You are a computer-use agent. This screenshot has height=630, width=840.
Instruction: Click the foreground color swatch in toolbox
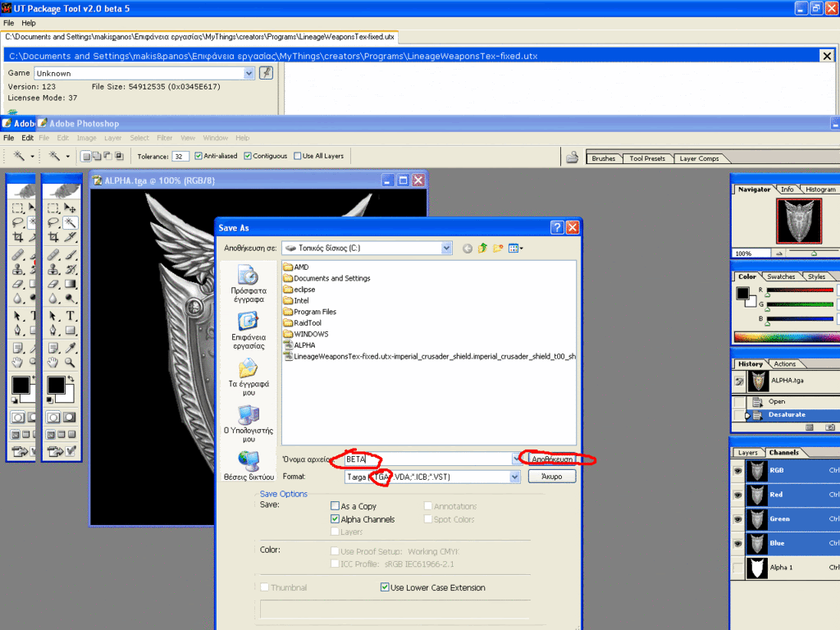tap(55, 385)
